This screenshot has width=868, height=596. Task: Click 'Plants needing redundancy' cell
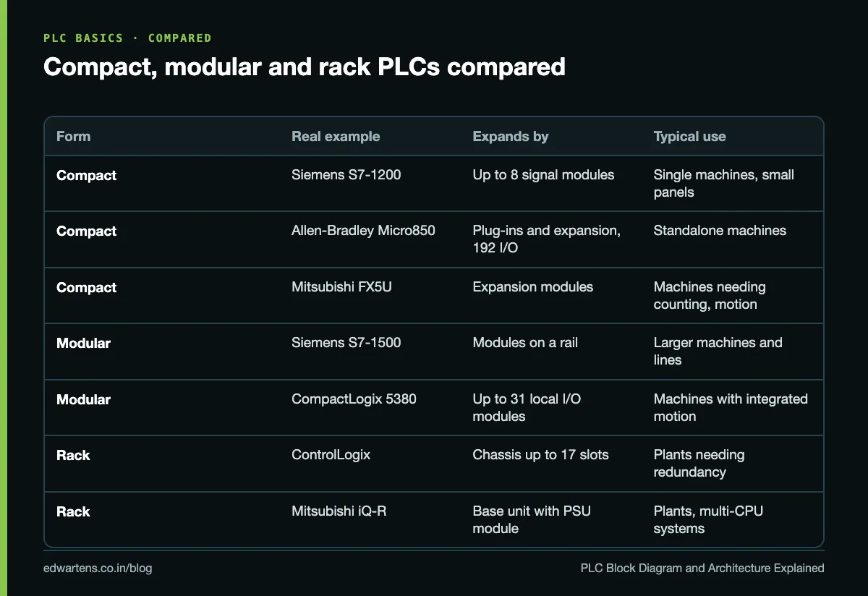tap(699, 464)
